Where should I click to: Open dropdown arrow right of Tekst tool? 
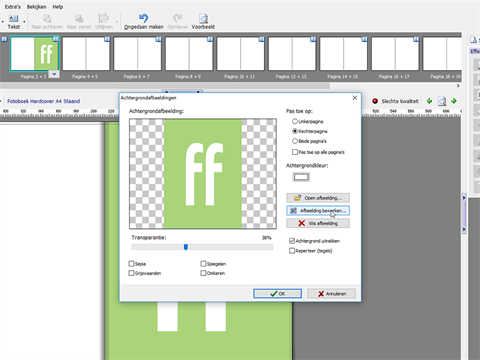click(x=24, y=22)
